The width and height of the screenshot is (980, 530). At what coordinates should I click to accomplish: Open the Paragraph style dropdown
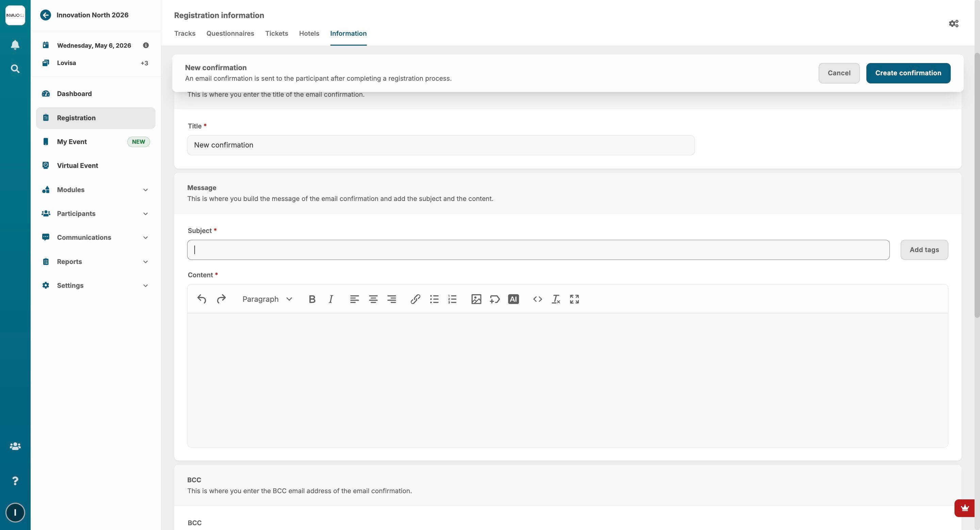tap(267, 299)
